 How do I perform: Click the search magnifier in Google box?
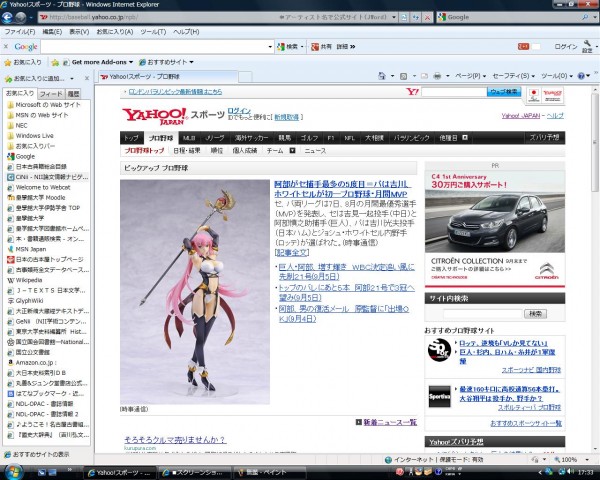(585, 17)
